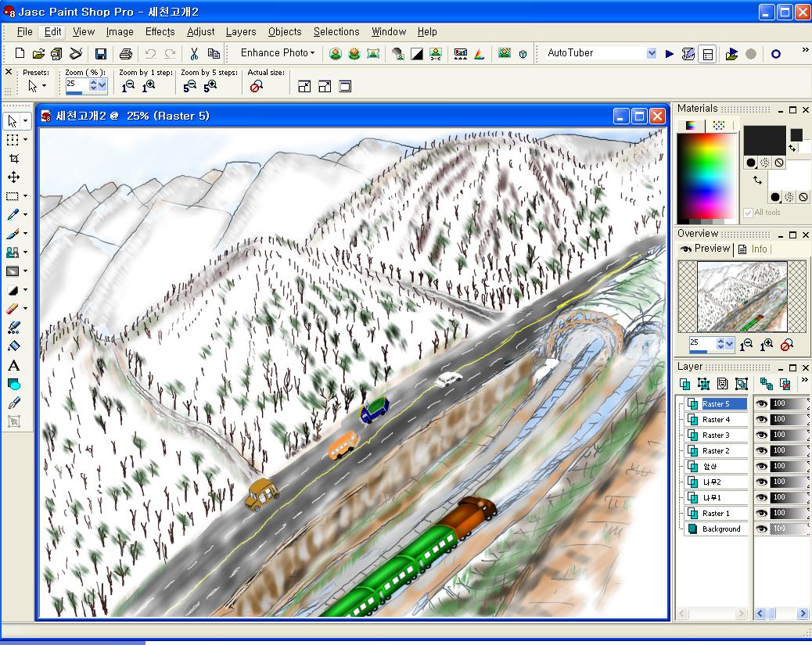812x645 pixels.
Task: Select the Move tool
Action: pos(13,177)
